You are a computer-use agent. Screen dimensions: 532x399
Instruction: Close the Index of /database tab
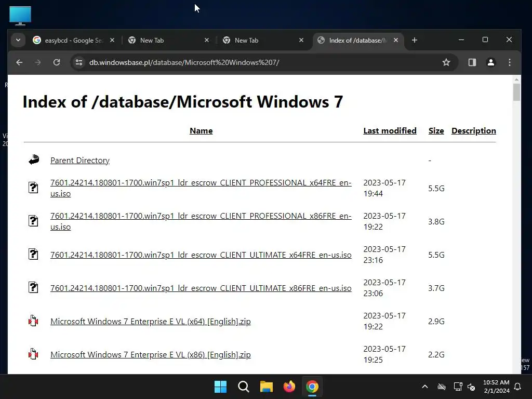pos(396,40)
